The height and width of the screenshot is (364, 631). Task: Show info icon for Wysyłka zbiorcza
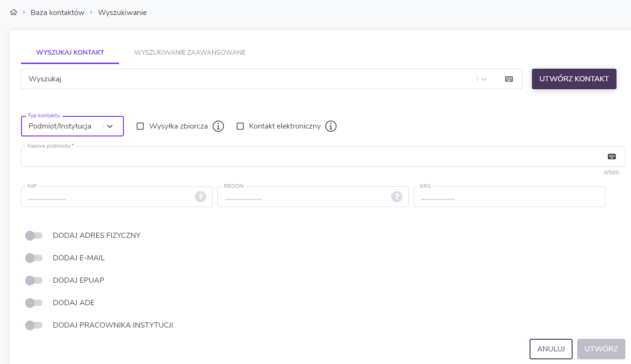218,126
